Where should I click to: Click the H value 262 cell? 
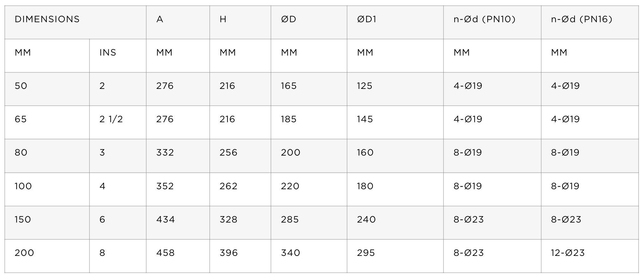click(x=240, y=190)
